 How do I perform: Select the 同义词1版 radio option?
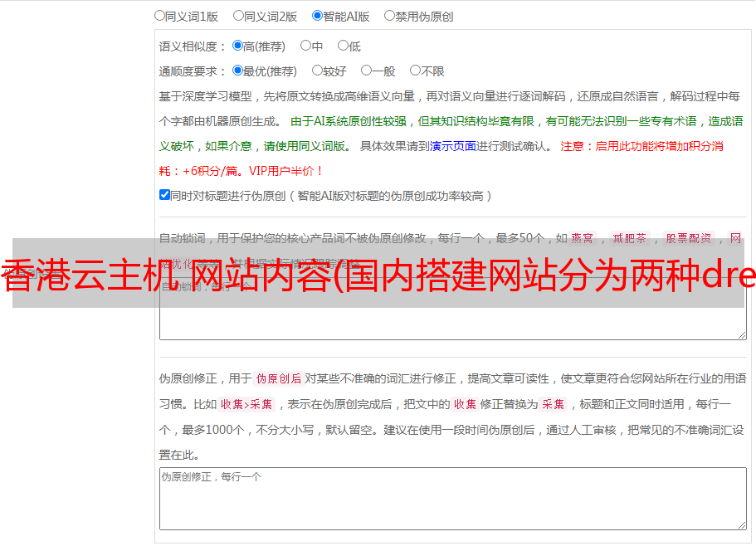click(159, 16)
